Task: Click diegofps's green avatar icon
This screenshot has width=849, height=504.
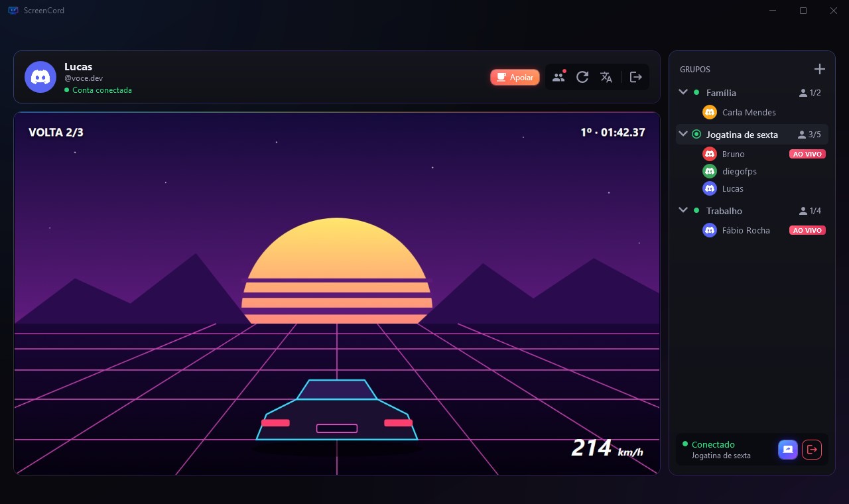Action: pos(710,171)
